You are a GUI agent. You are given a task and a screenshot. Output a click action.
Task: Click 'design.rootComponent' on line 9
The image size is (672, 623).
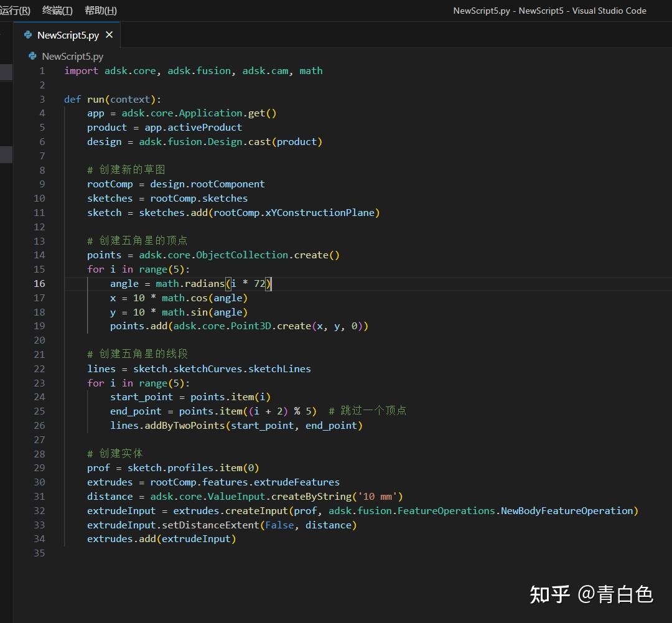207,184
